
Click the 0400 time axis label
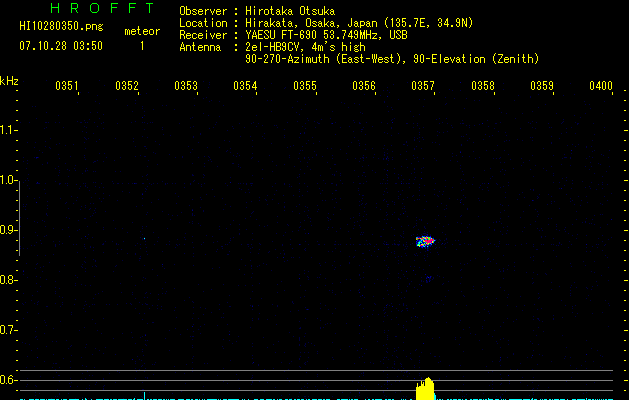click(x=601, y=85)
